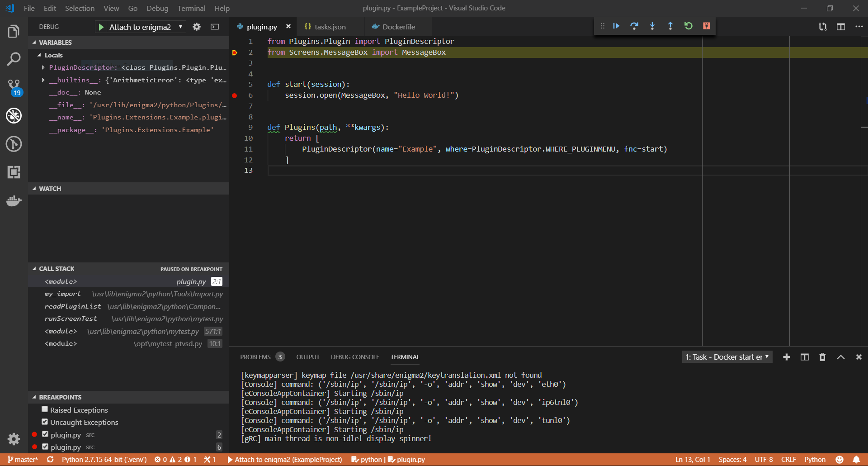Open the Docker view in activity bar
The height and width of the screenshot is (466, 868).
pos(14,200)
